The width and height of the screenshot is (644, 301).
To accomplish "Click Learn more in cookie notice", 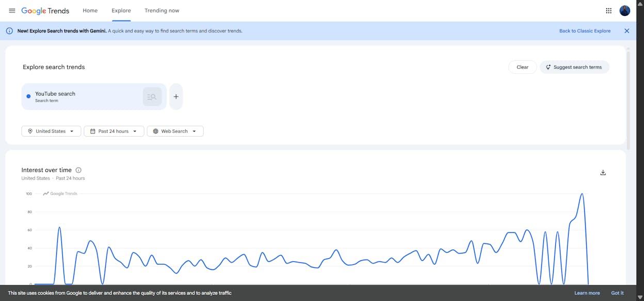I will coord(587,293).
